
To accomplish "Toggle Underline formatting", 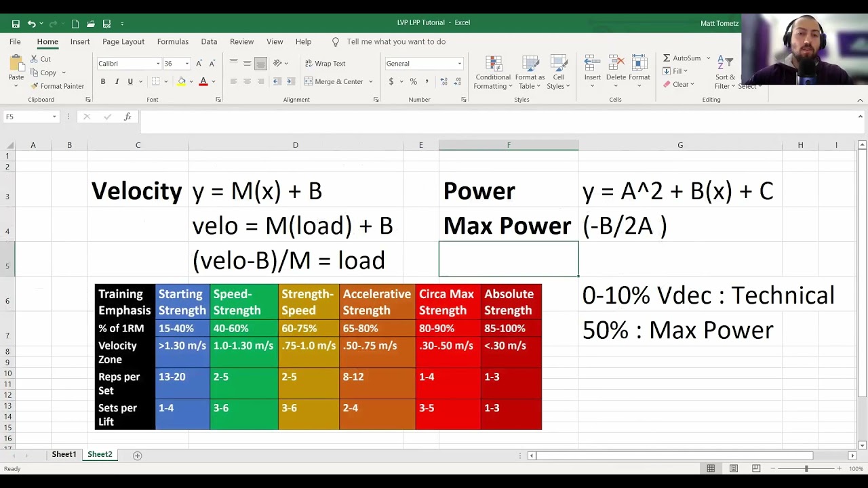I will [130, 81].
